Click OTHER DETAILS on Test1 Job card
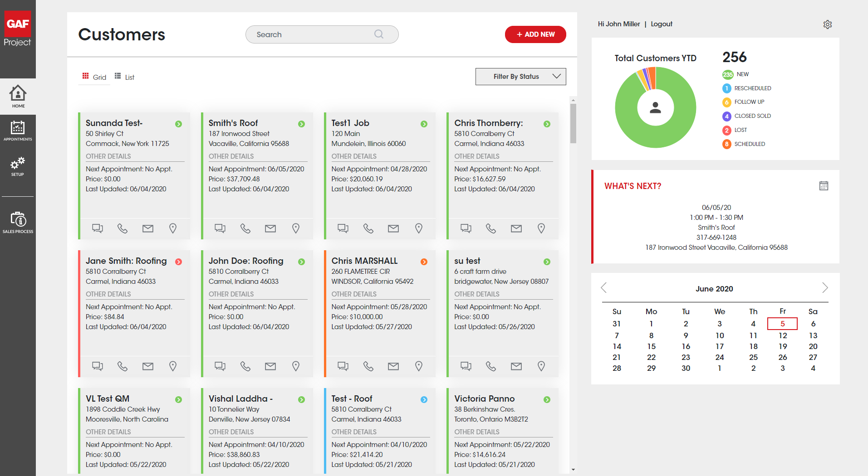868x476 pixels. point(354,156)
